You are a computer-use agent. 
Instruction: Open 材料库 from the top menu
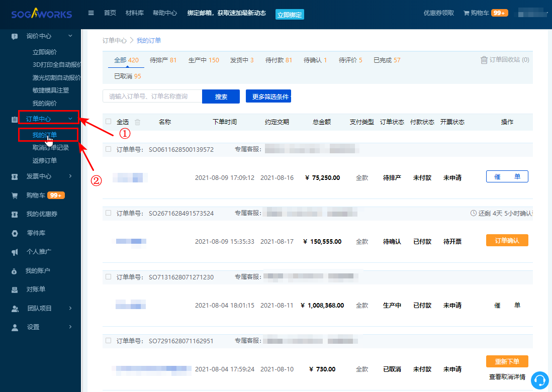click(x=134, y=14)
